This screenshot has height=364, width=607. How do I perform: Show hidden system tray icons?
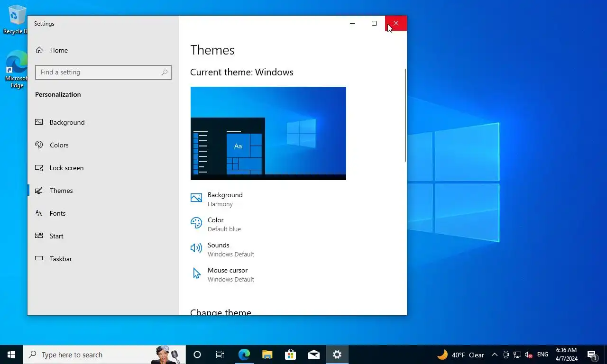click(x=495, y=355)
